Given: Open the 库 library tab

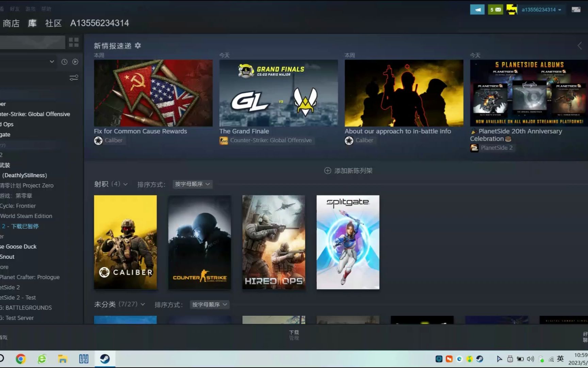Looking at the screenshot, I should (x=32, y=23).
